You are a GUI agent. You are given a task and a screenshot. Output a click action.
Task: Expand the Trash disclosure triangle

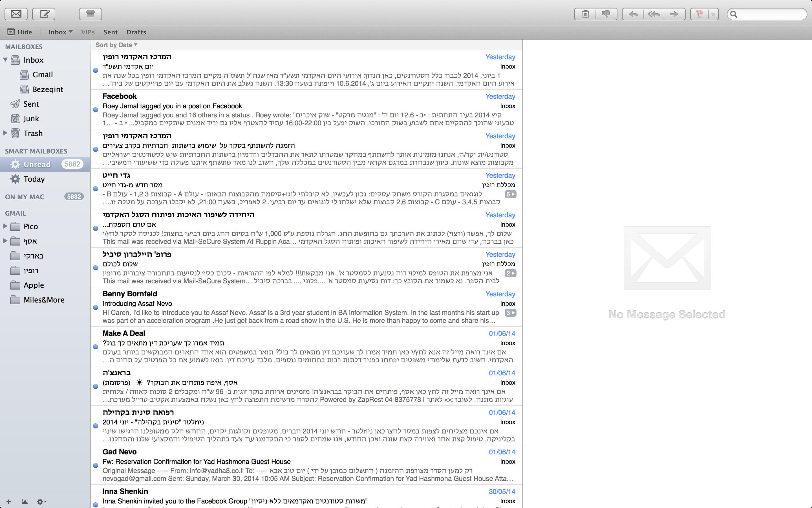pyautogui.click(x=5, y=133)
